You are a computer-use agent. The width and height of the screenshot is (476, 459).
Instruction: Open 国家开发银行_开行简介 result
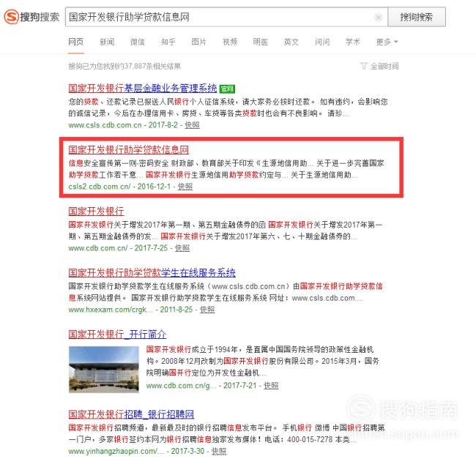pos(117,335)
